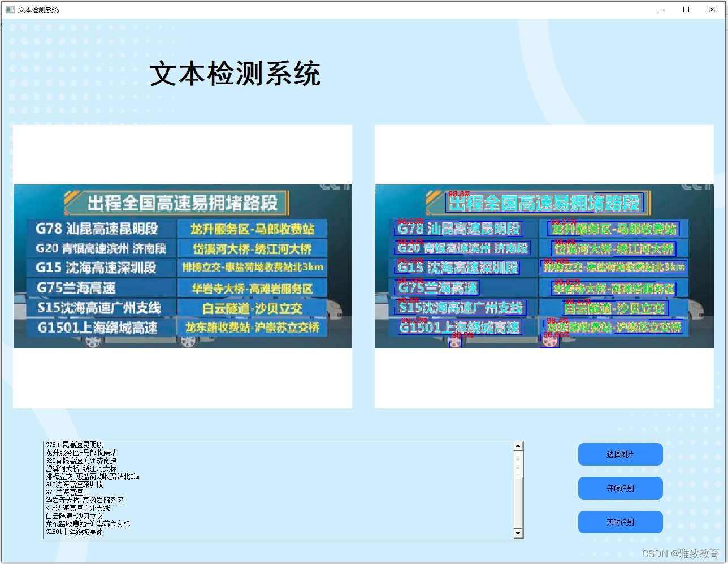Click the detected '出程全国高速易拥堵路段' title box
Screen dimensions: 728x564
(x=545, y=202)
